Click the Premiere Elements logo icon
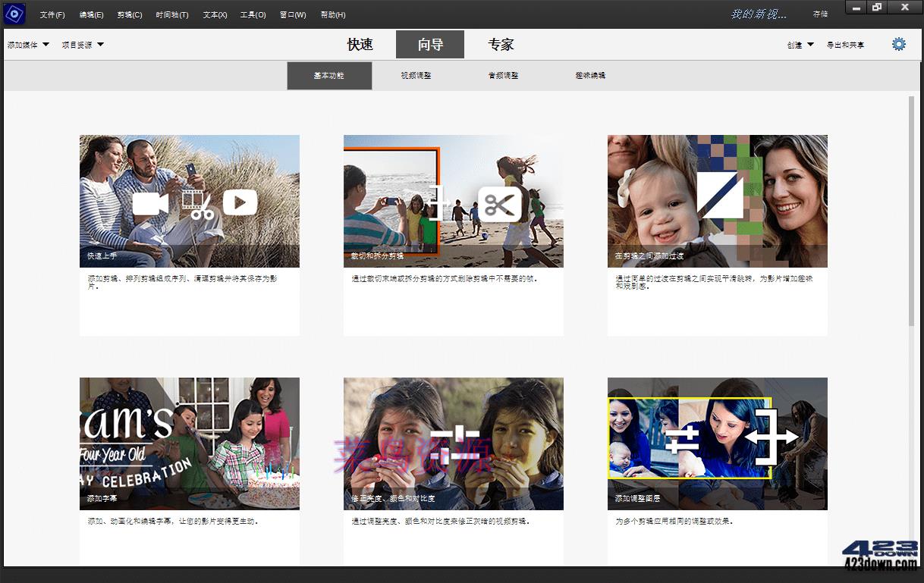924x583 pixels. coord(14,14)
